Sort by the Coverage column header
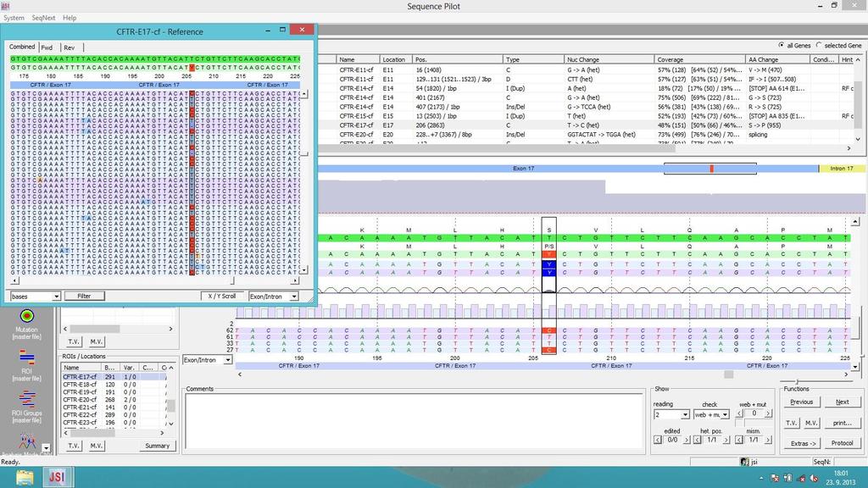This screenshot has height=488, width=868. [x=700, y=59]
